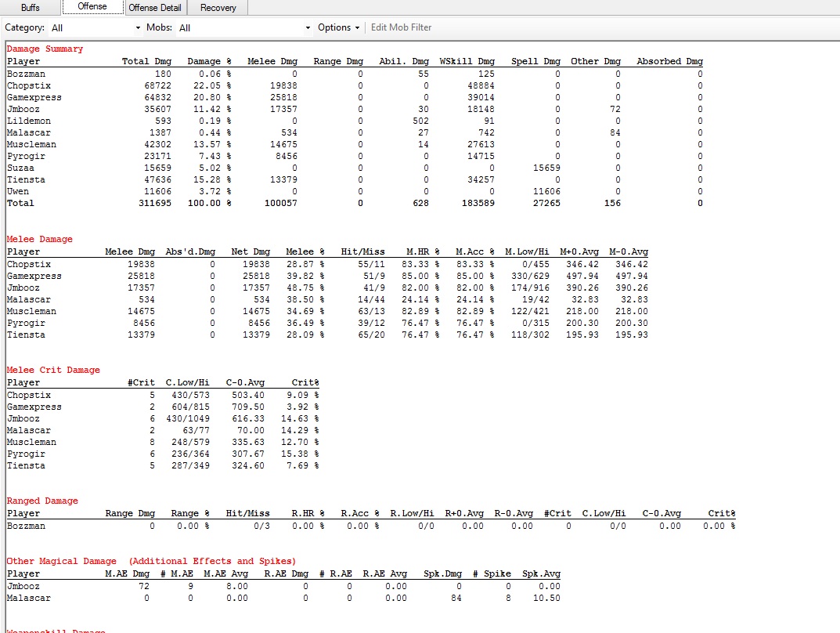This screenshot has width=840, height=633.
Task: Select the Total row in Damage Summary
Action: [21, 203]
